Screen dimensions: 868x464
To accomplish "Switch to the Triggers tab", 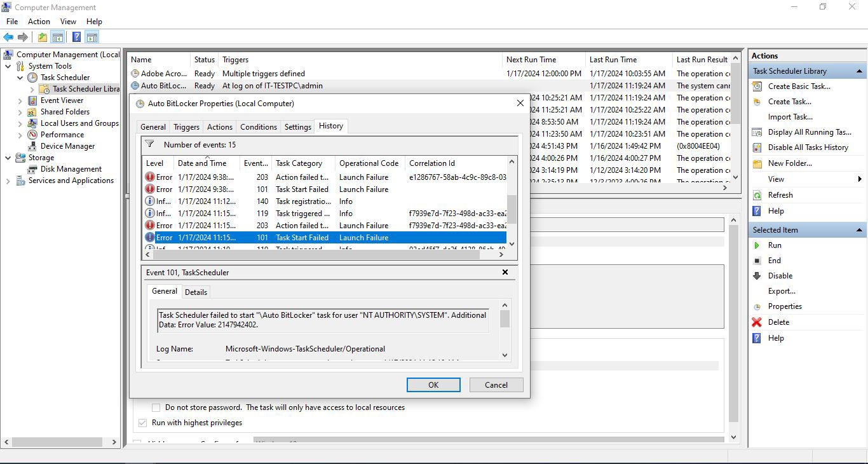I will [x=186, y=127].
